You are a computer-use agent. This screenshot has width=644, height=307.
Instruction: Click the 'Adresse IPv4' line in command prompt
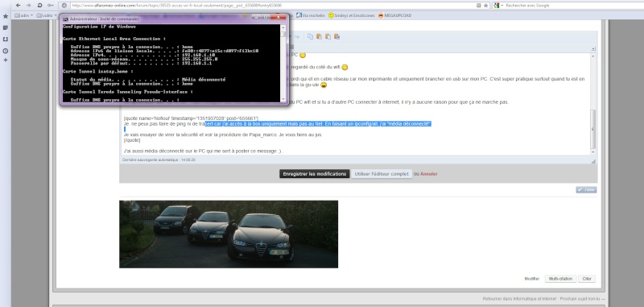point(142,55)
